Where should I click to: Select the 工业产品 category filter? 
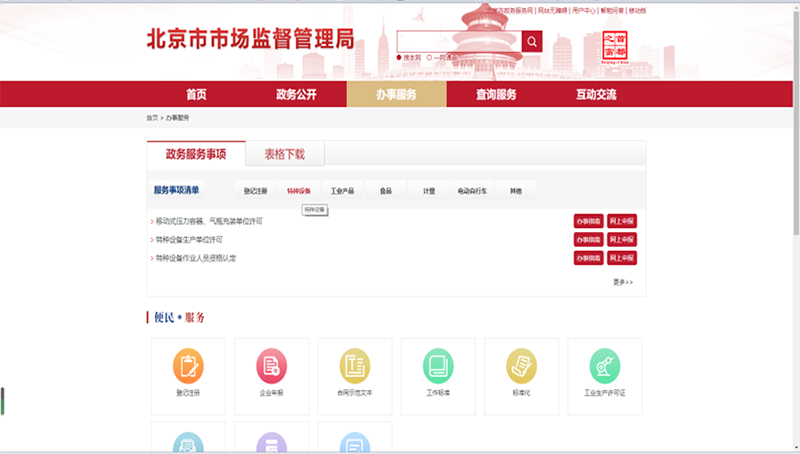coord(342,191)
